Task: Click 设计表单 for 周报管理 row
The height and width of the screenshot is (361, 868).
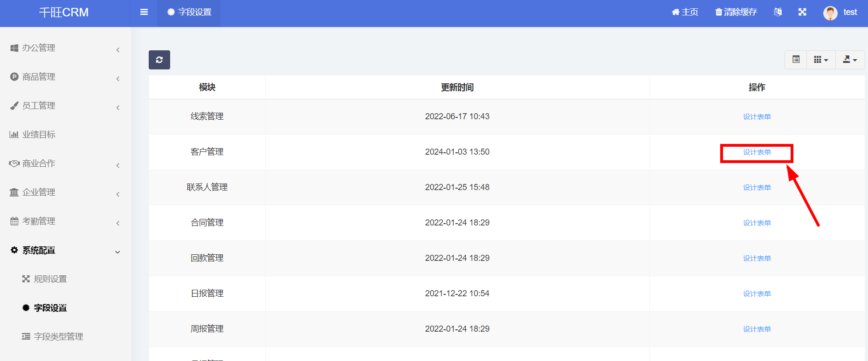Action: [757, 329]
